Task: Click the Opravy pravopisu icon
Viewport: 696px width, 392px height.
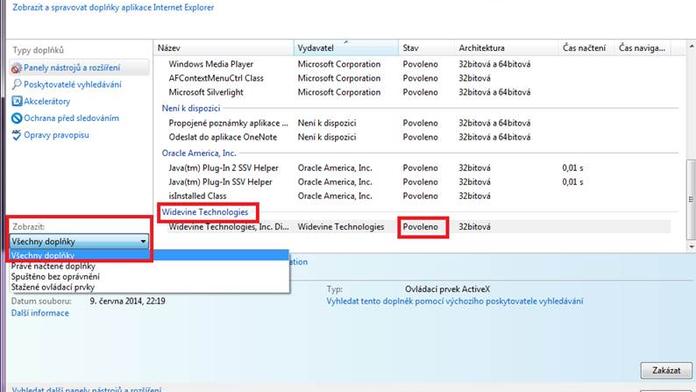Action: pyautogui.click(x=16, y=135)
